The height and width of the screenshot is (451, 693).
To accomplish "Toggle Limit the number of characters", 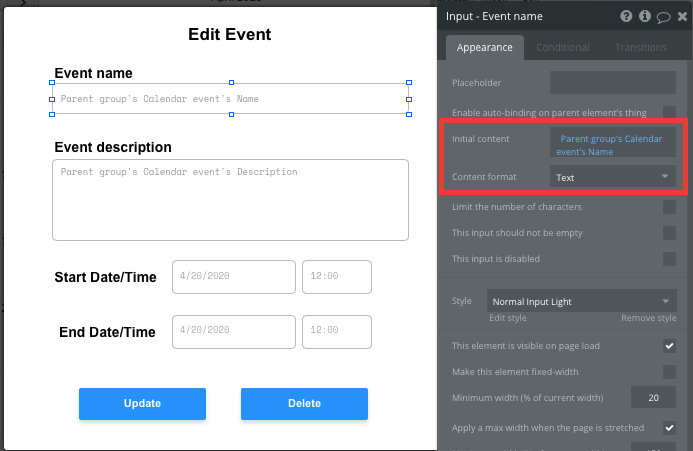I will (x=669, y=207).
